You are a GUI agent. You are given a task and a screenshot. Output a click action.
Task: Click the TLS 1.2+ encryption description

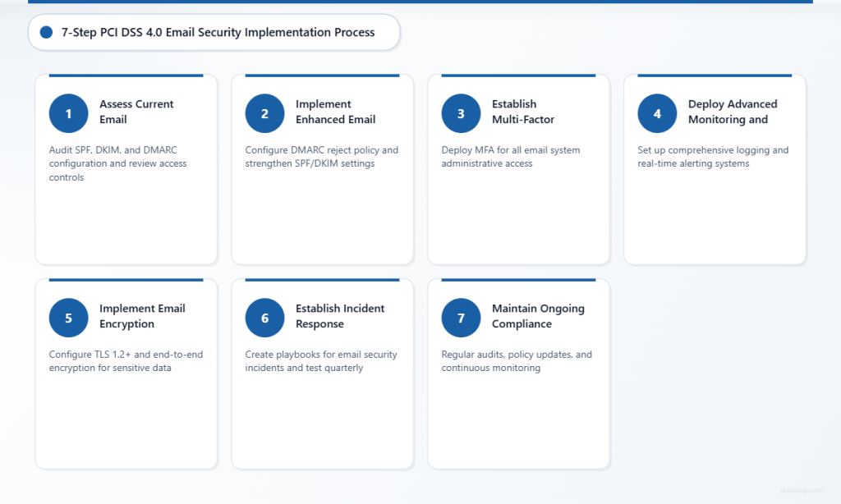coord(125,361)
